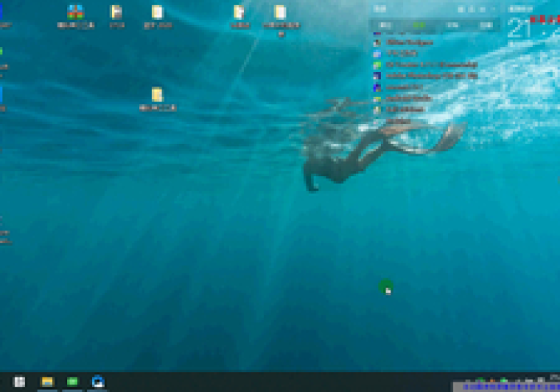This screenshot has height=392, width=560.
Task: Open the colorful WinRAR icon on the desktop
Action: click(75, 13)
